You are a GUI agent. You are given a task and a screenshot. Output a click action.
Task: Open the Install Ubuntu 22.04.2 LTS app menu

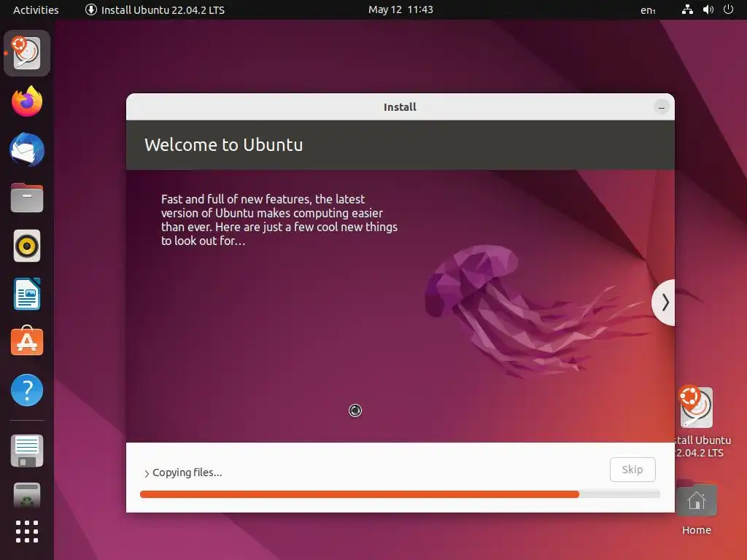click(x=155, y=10)
